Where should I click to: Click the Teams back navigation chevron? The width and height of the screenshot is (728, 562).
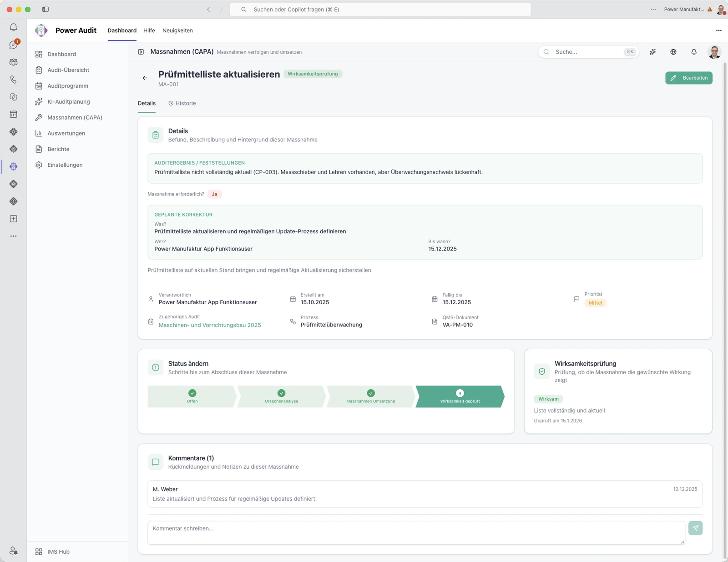(x=208, y=9)
